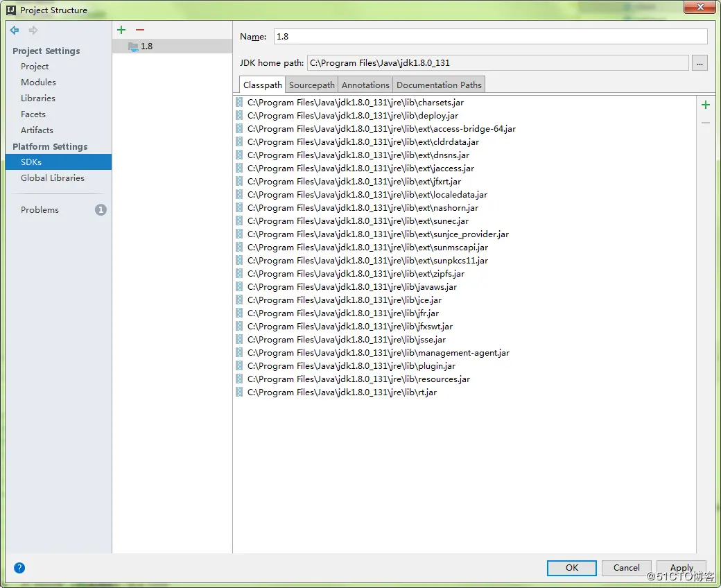
Task: Select the sunpkcs11.jar entry
Action: tap(464, 261)
